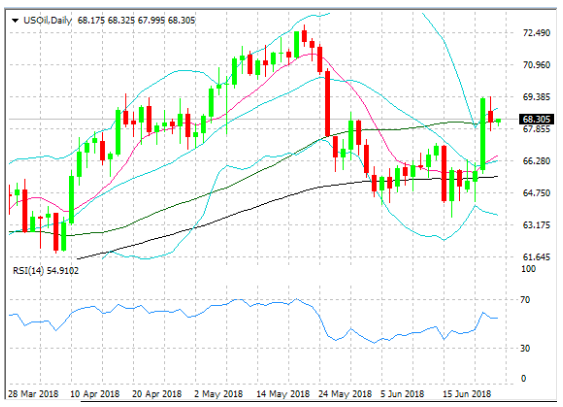563x407 pixels.
Task: Click the 69.385 price axis label
Action: click(536, 97)
